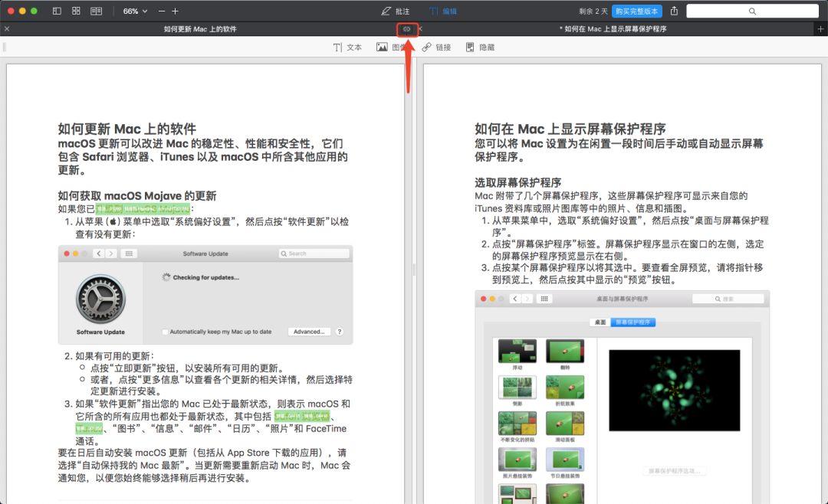The width and height of the screenshot is (828, 504).
Task: Choose the 翻转 screensaver thumbnail
Action: point(565,351)
